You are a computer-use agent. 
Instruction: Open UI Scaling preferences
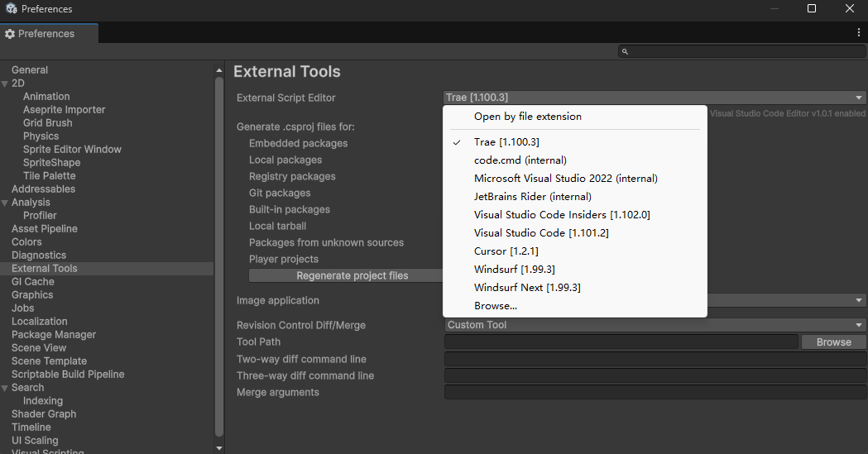[35, 442]
